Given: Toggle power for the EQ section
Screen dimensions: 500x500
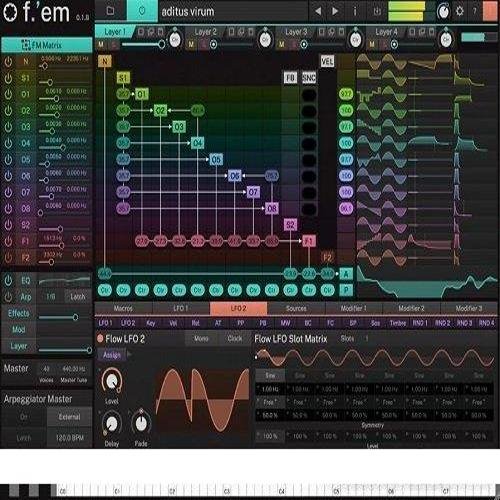Looking at the screenshot, I should coord(8,281).
